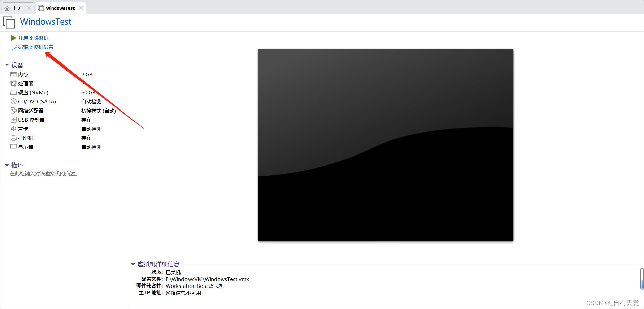Select the WindowsTest tab
The height and width of the screenshot is (309, 644).
click(x=60, y=8)
